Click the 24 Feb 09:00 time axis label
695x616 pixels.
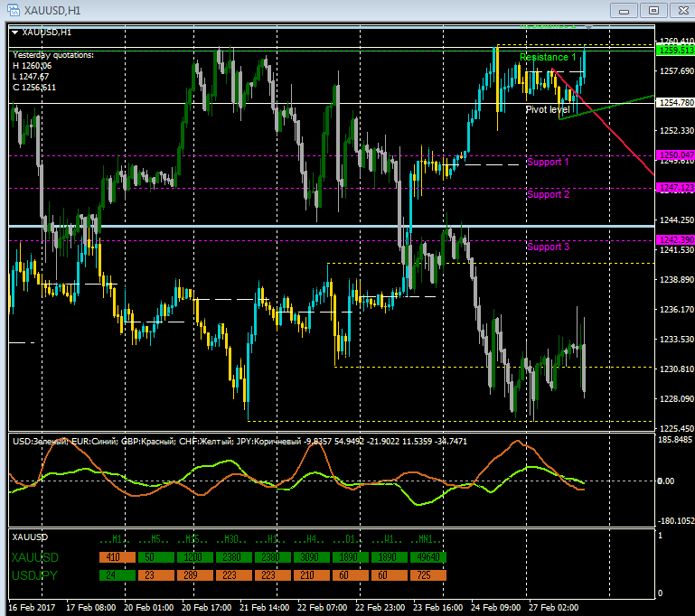[x=495, y=607]
